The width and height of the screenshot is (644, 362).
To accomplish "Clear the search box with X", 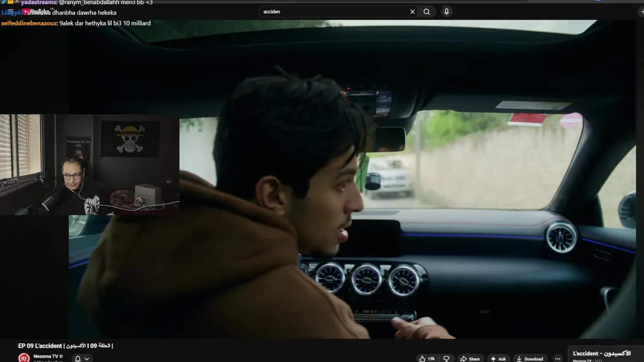I will pos(413,12).
